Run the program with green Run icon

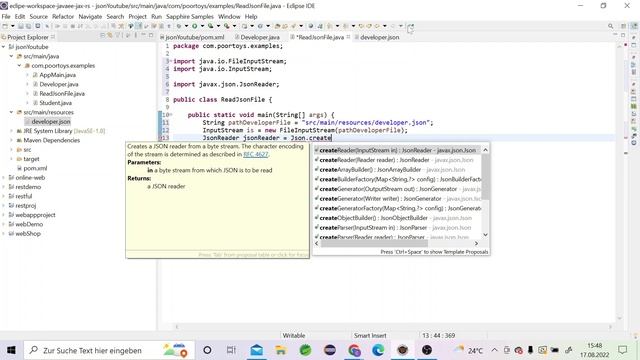195,26
